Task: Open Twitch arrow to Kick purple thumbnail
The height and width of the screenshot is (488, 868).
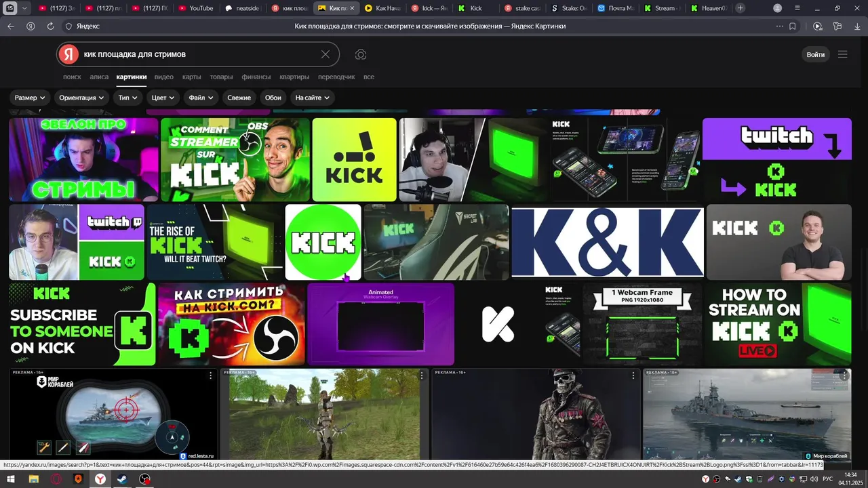Action: [x=777, y=160]
